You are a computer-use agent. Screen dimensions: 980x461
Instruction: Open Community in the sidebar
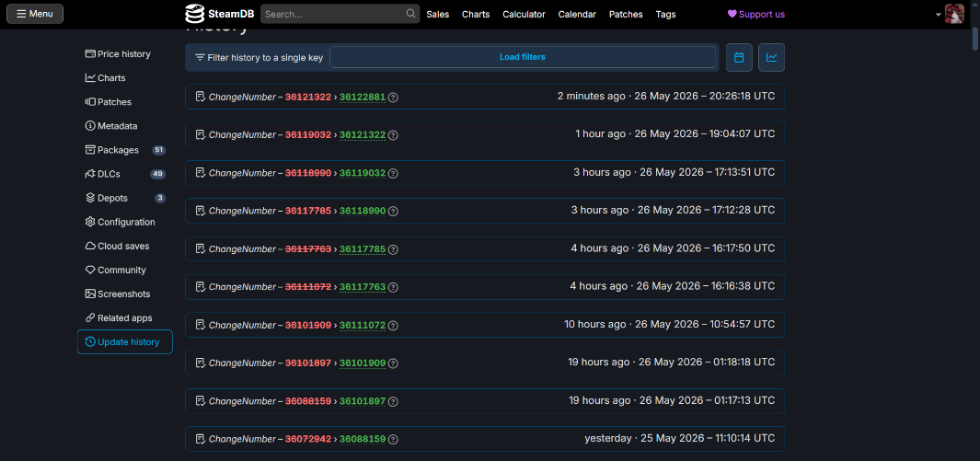116,270
